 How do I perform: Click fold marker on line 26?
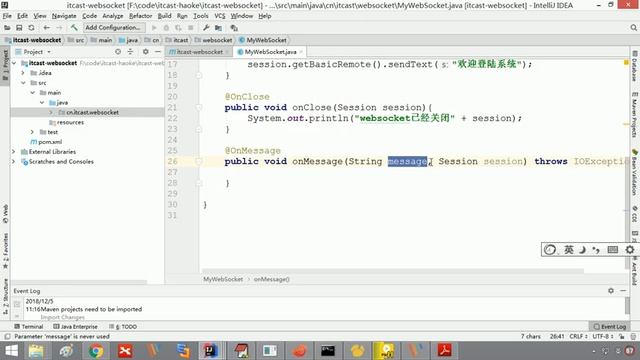[x=199, y=162]
